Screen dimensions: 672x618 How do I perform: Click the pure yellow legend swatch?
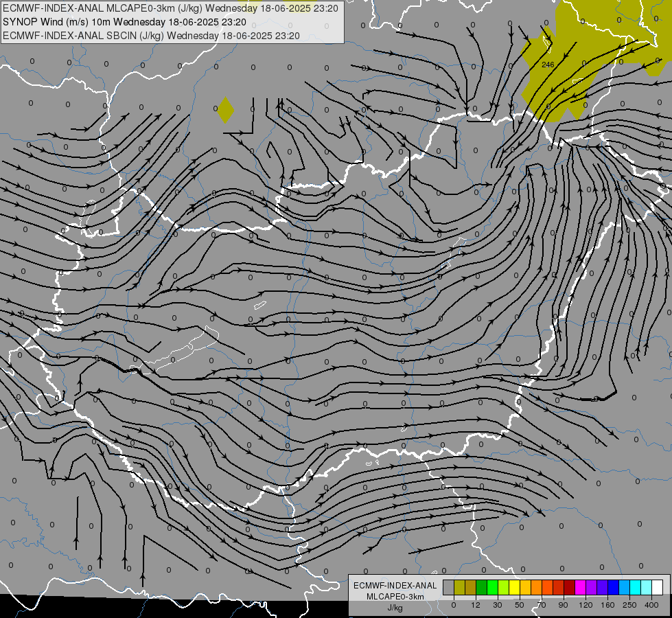514,588
